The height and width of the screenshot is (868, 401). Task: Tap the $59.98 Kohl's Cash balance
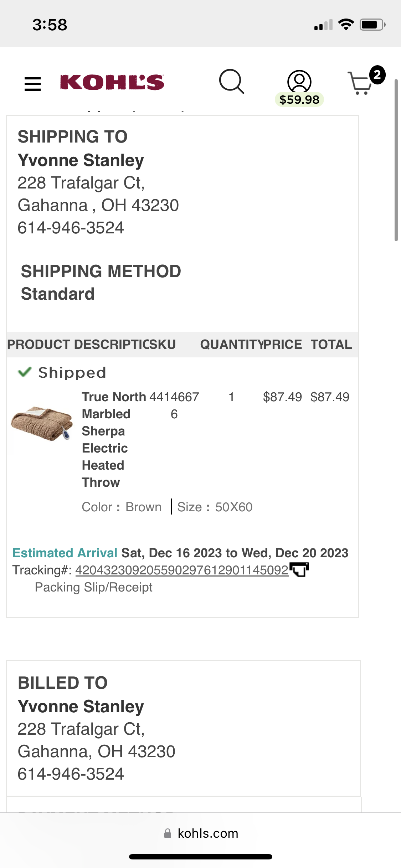299,99
